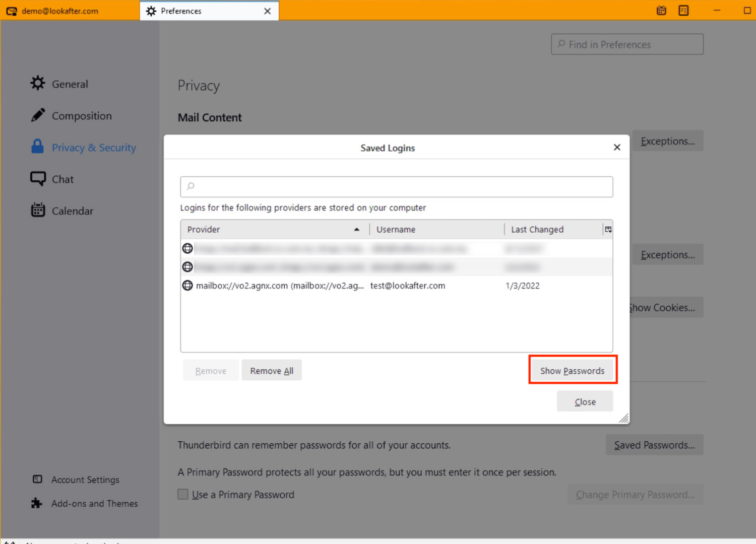Viewport: 756px width, 544px height.
Task: Click the Add-ons and Themes puzzle icon
Action: click(x=37, y=503)
